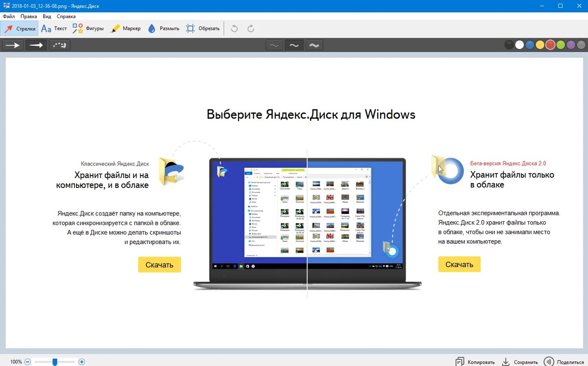Select the Текст text tool
The width and height of the screenshot is (588, 366).
click(54, 28)
